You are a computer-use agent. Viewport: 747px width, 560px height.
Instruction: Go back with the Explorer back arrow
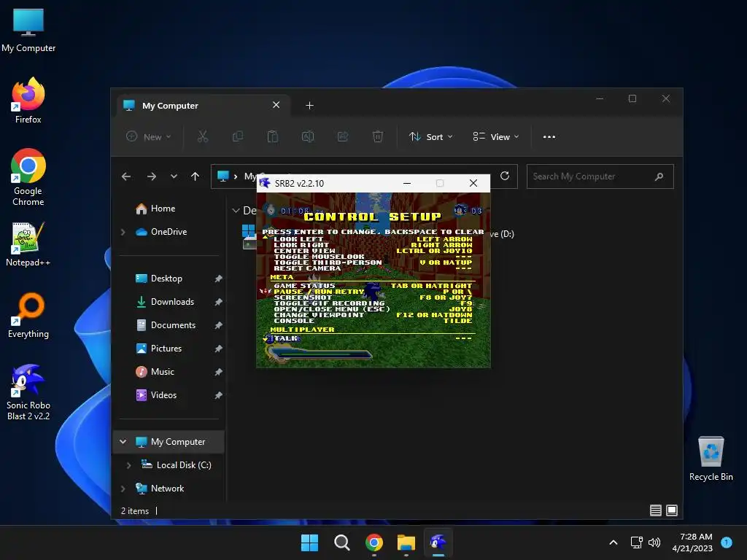[126, 176]
